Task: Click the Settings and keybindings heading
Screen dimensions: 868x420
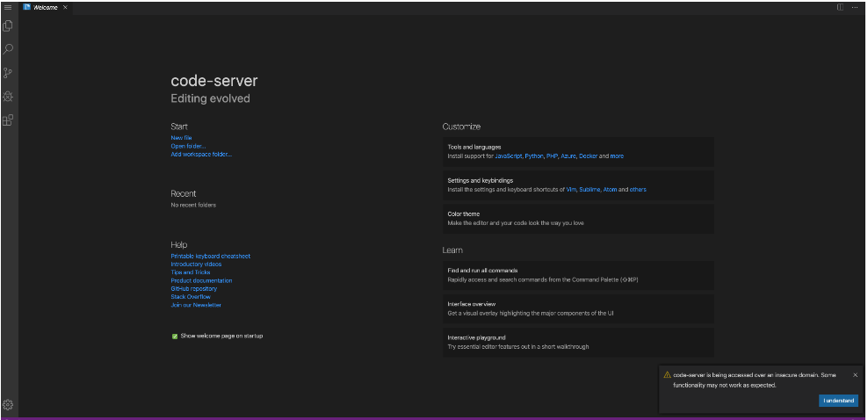Action: pos(481,180)
